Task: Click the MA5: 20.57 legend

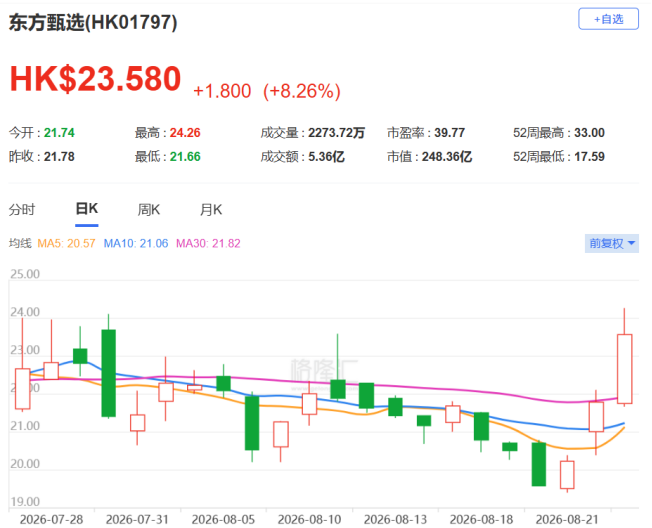Action: 66,243
